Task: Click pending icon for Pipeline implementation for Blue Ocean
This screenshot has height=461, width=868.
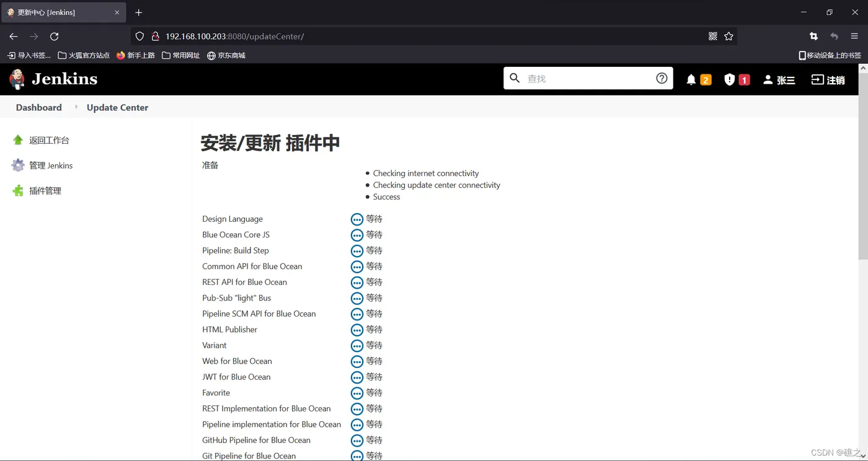Action: tap(357, 424)
